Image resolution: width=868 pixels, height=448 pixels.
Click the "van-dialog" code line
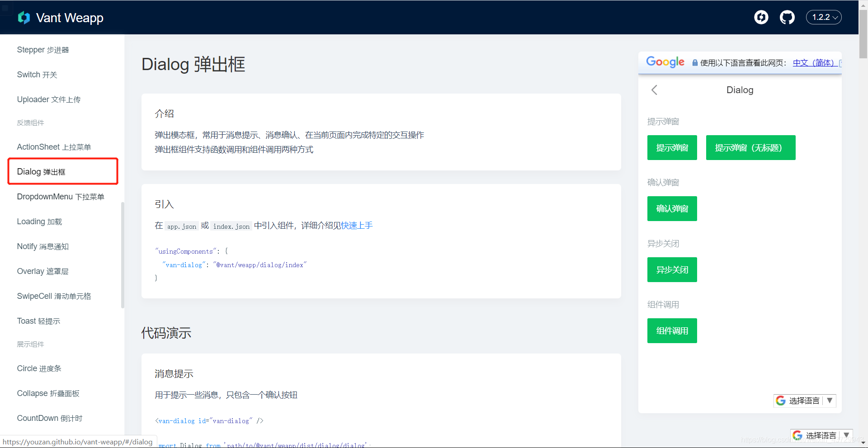(234, 265)
